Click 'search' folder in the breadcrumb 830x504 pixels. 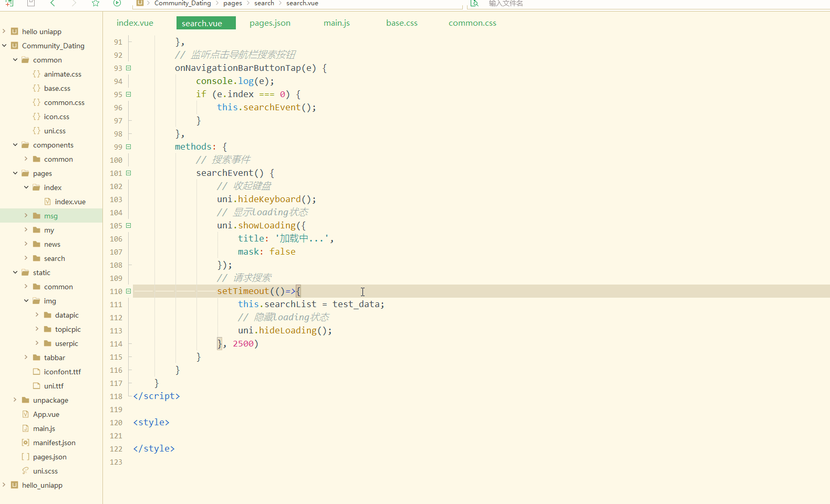point(264,3)
